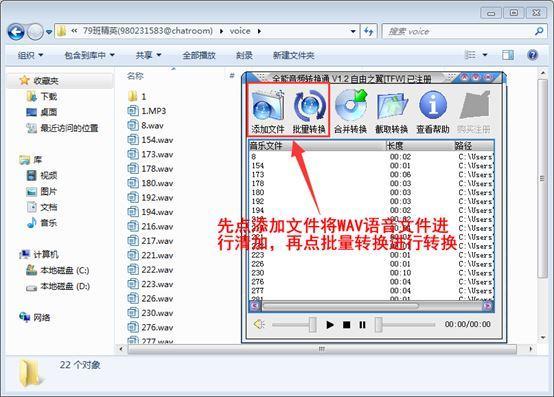The height and width of the screenshot is (397, 554).
Task: Open the recent locations dropdown arrow
Action: coord(49,32)
